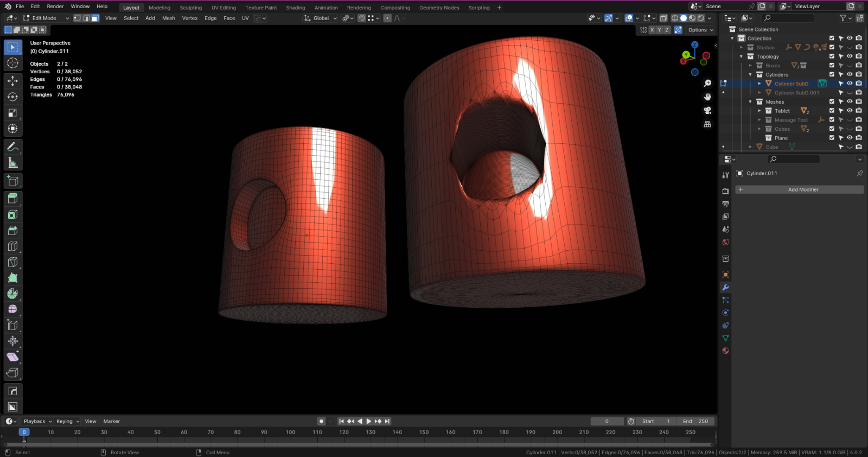Select the Rotate tool
This screenshot has width=868, height=457.
(13, 97)
